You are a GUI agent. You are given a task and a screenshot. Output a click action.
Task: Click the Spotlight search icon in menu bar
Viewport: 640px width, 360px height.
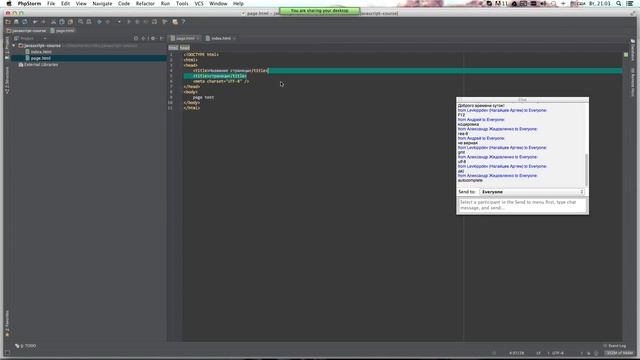click(619, 3)
